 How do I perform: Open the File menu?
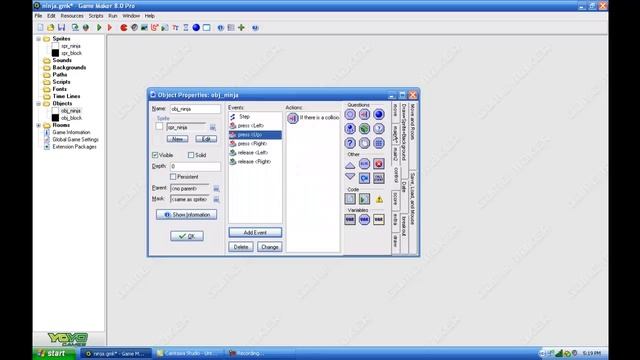[38, 16]
